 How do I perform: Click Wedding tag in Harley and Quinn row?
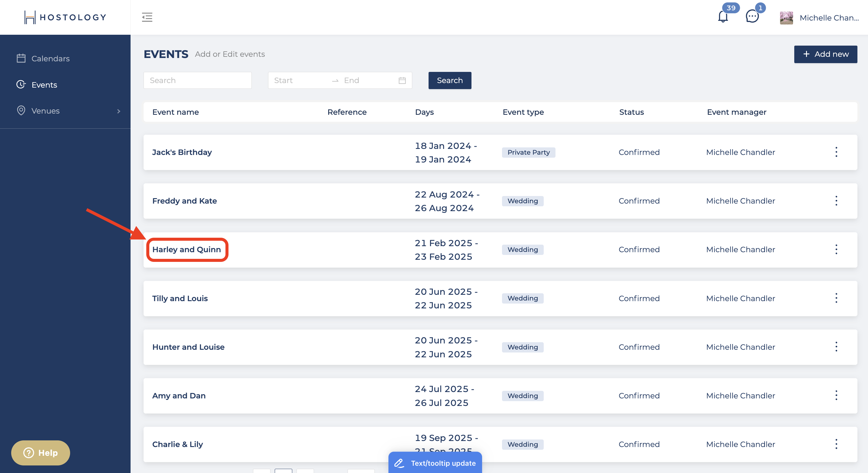tap(522, 249)
